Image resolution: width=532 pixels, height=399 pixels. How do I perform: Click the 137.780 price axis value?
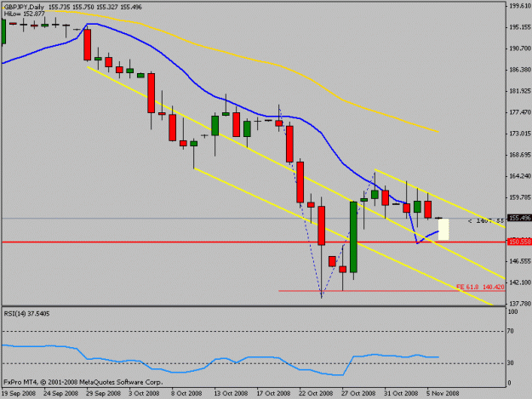[520, 304]
